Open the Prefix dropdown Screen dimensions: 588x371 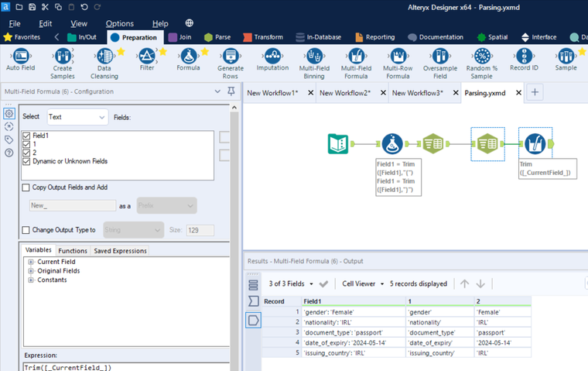166,205
